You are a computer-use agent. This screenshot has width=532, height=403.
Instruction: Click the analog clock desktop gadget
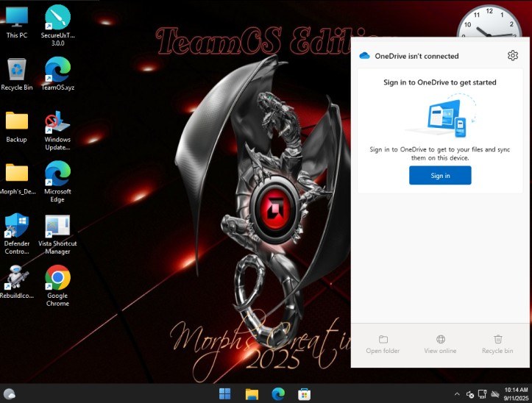point(489,22)
